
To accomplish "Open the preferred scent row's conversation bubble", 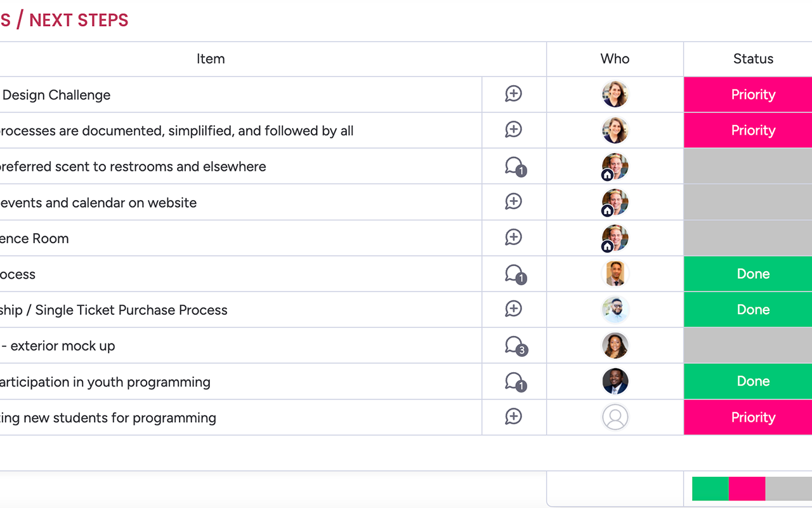I will coord(515,167).
